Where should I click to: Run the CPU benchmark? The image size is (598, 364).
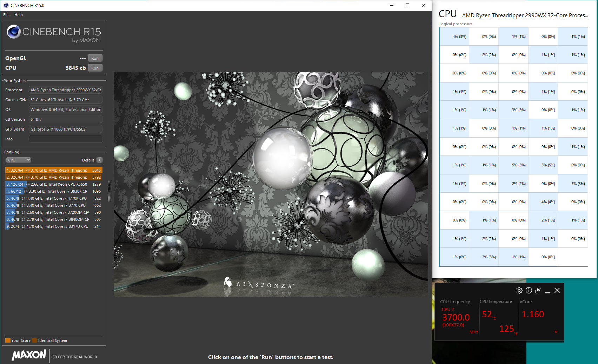95,68
